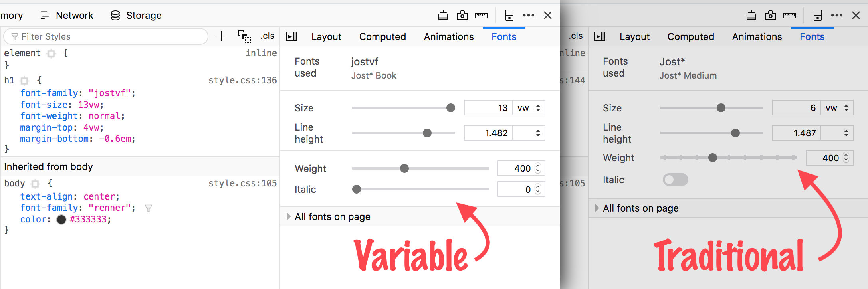Highlight elements matching body selector icon

(x=36, y=184)
